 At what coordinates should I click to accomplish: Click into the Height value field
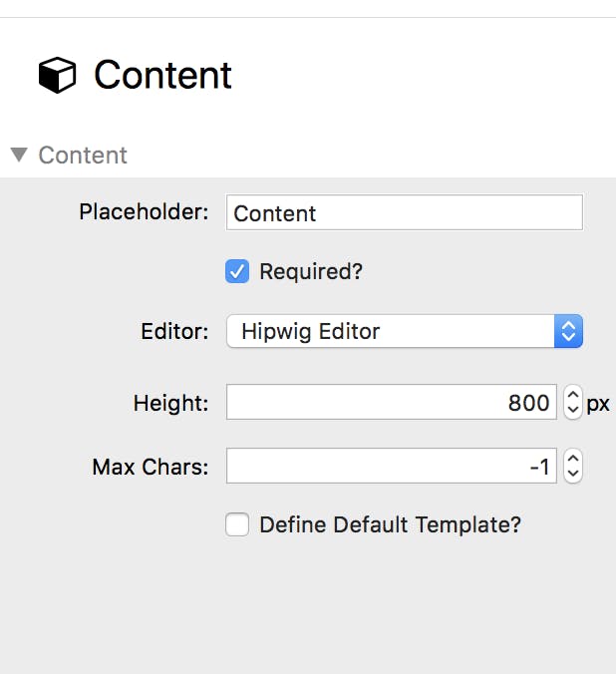[391, 403]
